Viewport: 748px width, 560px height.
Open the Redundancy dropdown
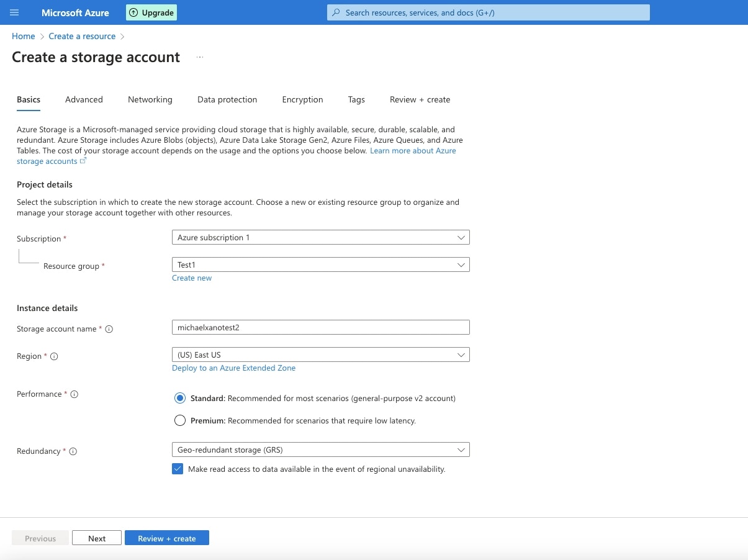(x=320, y=449)
